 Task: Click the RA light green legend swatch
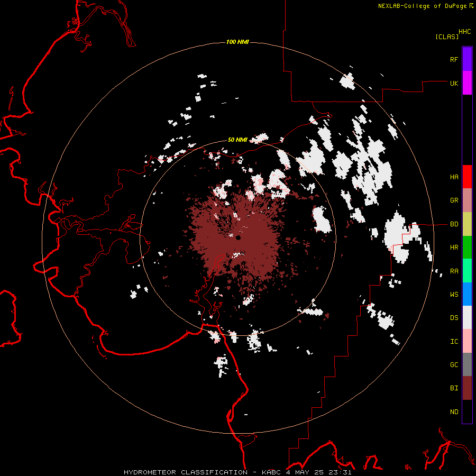[x=467, y=271]
